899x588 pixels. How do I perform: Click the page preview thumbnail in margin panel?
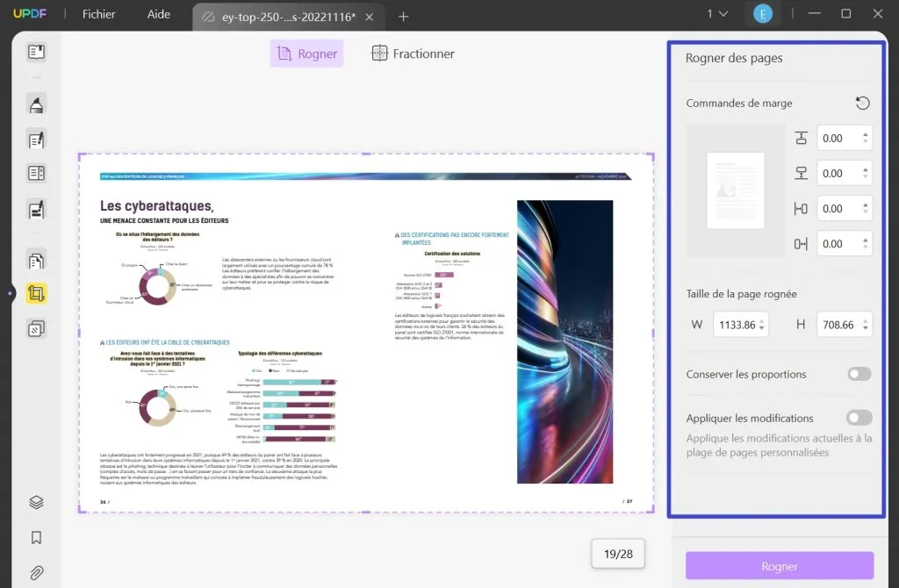coord(736,190)
